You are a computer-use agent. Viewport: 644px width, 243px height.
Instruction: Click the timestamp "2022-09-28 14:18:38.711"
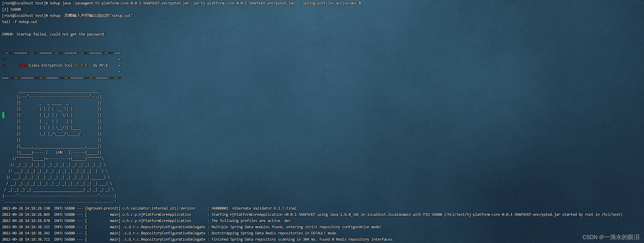(26, 239)
